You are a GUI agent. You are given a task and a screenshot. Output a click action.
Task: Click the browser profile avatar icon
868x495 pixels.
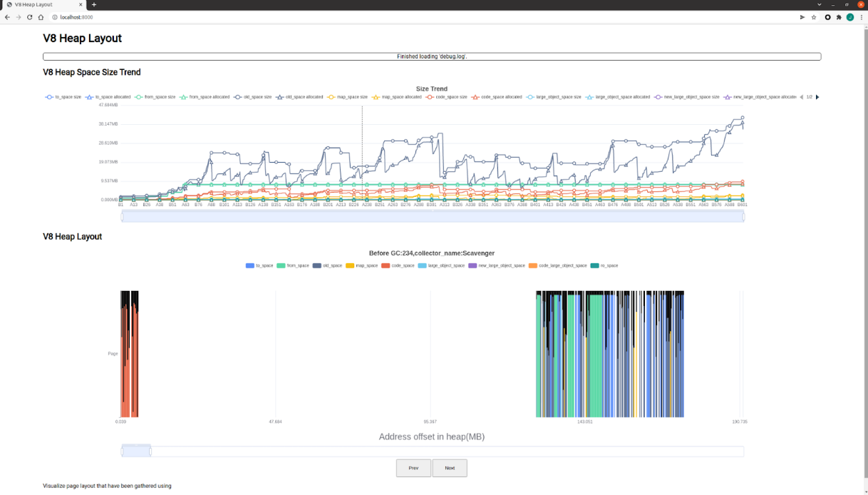coord(849,17)
